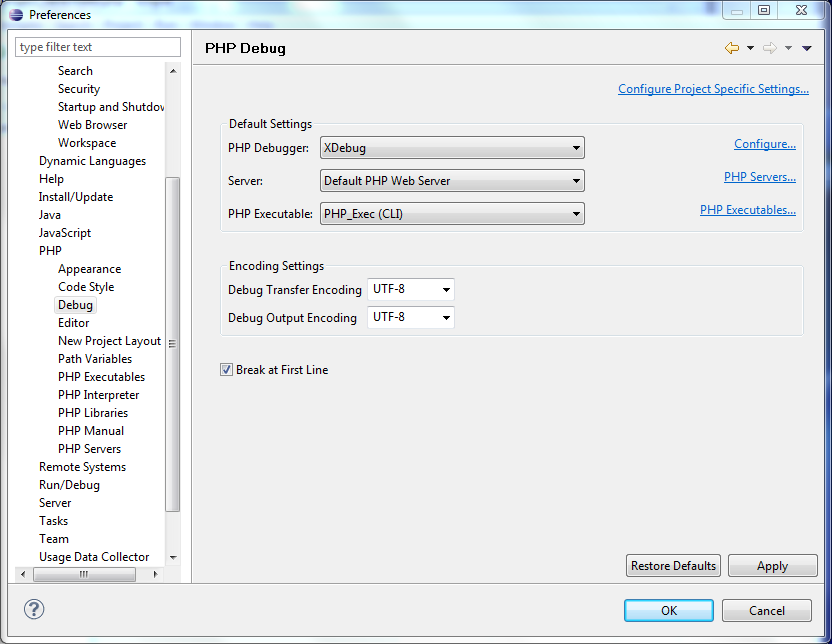Open the Server dropdown
The image size is (832, 644).
pos(452,181)
